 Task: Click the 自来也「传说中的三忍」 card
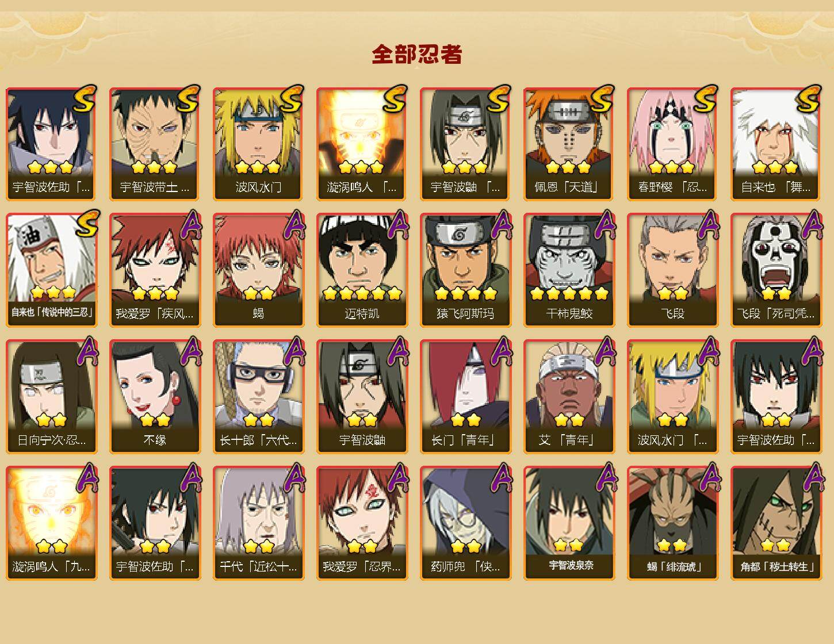point(51,270)
